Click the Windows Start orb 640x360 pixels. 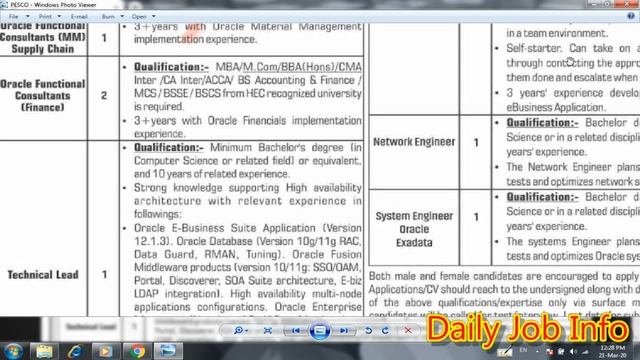[13, 351]
